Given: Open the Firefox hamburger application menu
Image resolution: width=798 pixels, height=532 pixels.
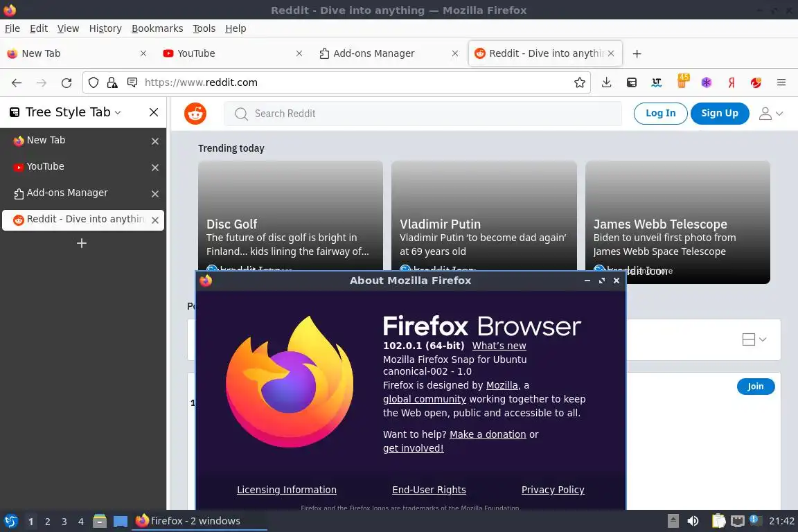Looking at the screenshot, I should click(x=781, y=82).
